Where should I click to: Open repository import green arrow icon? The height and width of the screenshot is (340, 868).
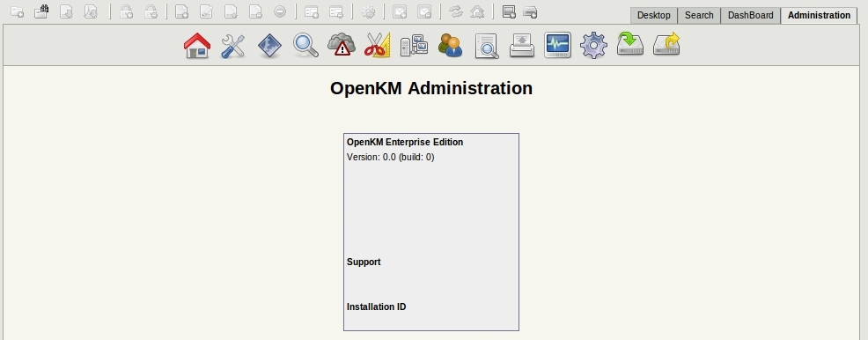pyautogui.click(x=630, y=44)
